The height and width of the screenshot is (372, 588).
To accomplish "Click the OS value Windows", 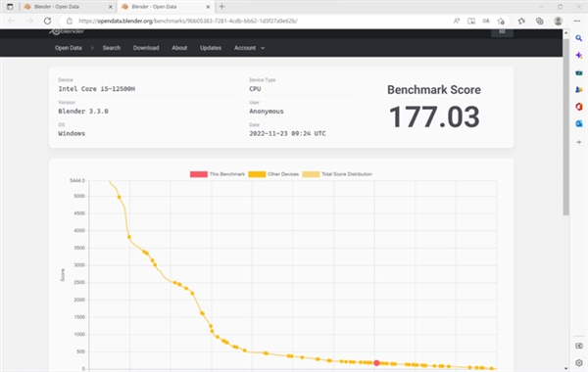I will point(72,133).
